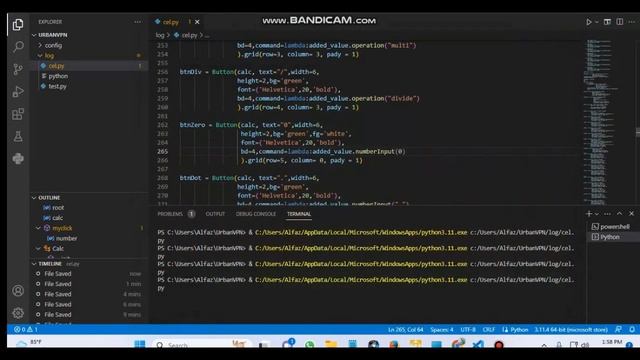Select the File Saved entry marked now
This screenshot has height=360, width=640.
(x=89, y=273)
